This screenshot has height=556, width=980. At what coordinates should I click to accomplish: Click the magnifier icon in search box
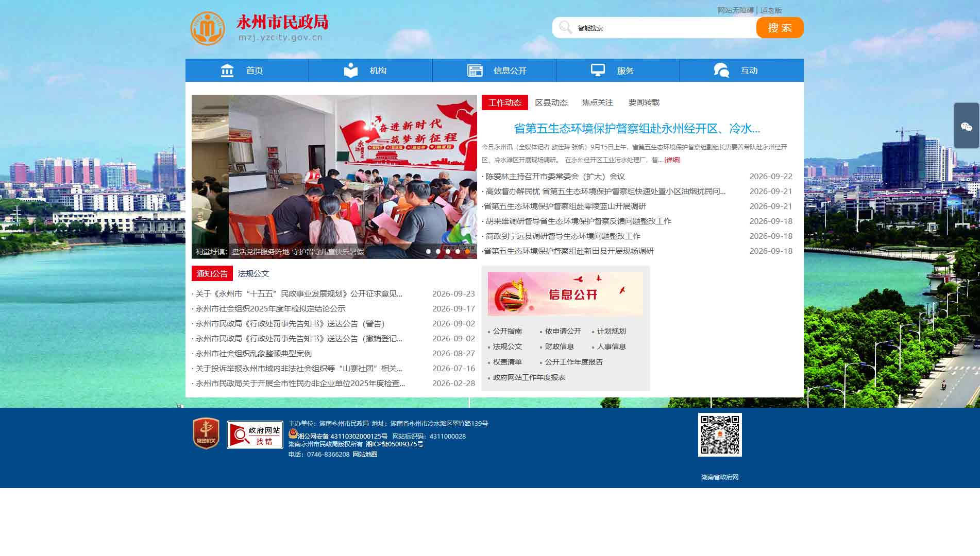click(565, 27)
